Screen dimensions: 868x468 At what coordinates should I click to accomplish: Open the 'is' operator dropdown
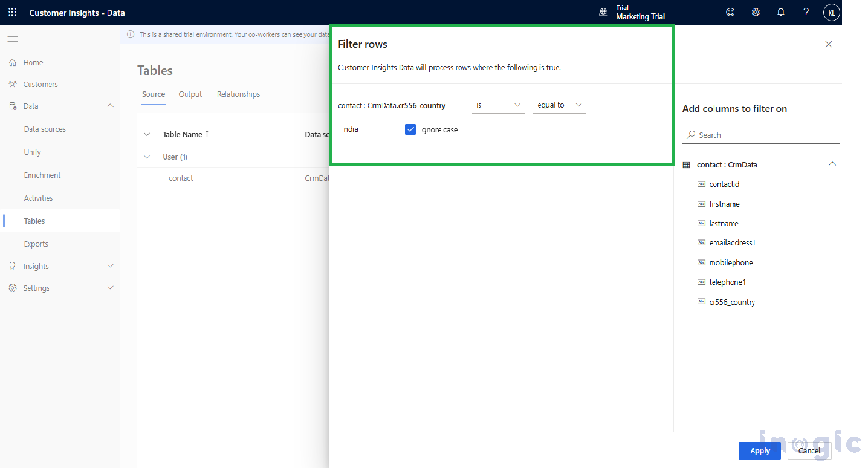pos(498,105)
